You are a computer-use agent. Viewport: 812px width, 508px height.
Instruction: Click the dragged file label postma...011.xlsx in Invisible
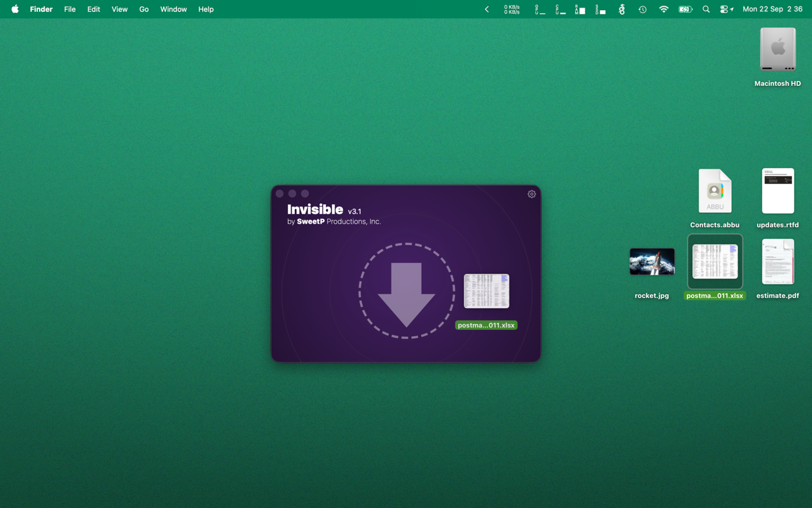(486, 325)
